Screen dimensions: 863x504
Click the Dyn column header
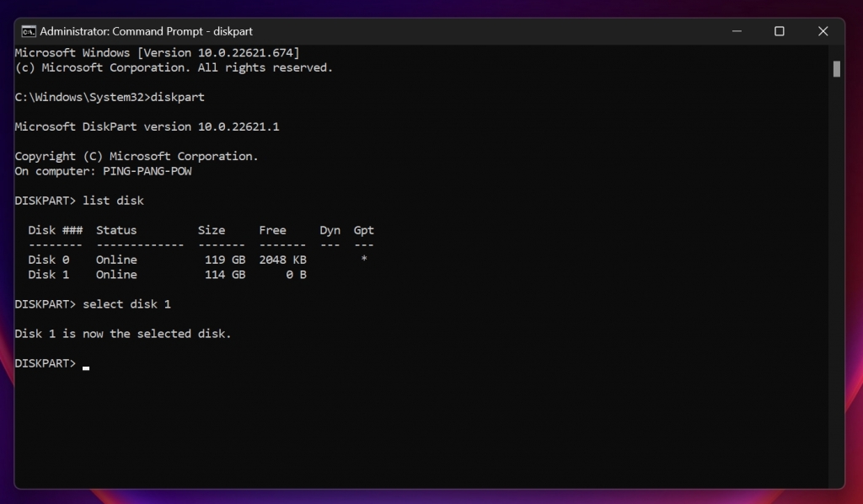[x=329, y=230]
